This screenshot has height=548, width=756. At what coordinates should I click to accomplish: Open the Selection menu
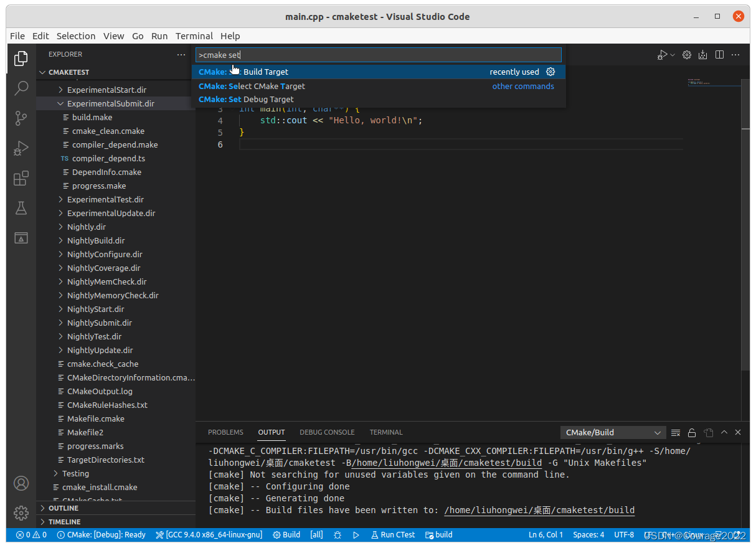[76, 36]
